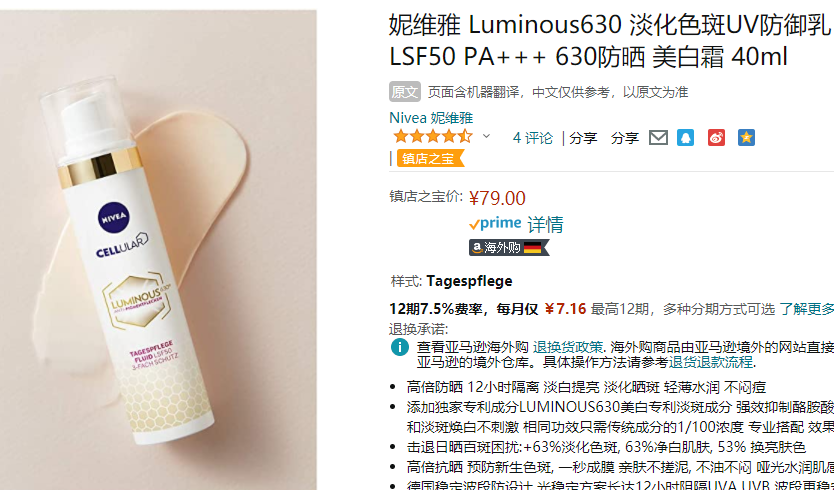Click the return policy info icon
This screenshot has width=834, height=490.
coord(399,347)
